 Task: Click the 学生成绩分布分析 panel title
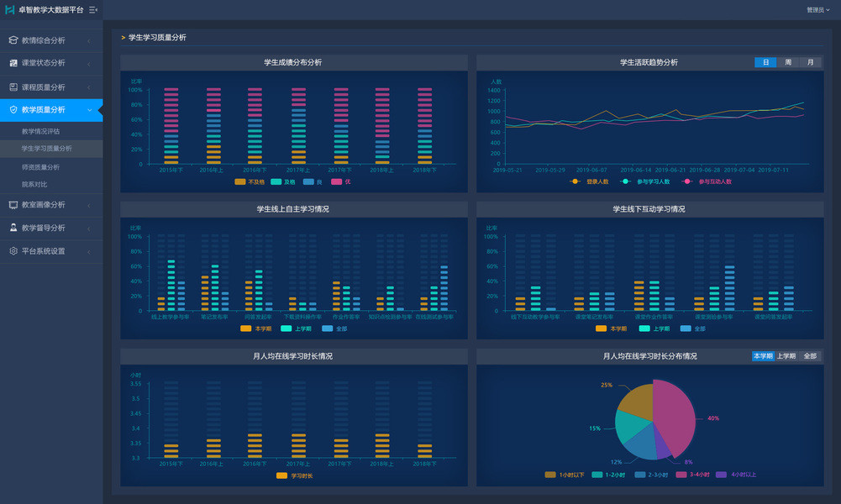click(x=293, y=62)
